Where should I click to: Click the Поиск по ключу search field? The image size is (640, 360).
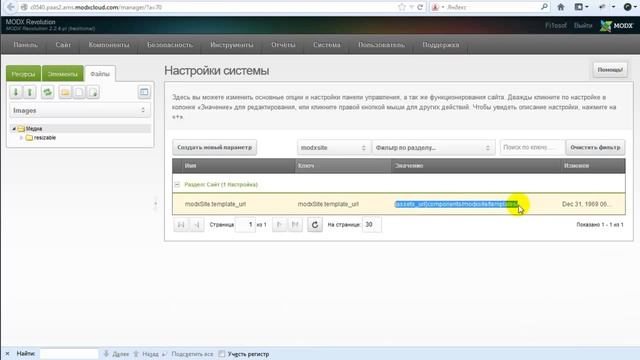(533, 148)
